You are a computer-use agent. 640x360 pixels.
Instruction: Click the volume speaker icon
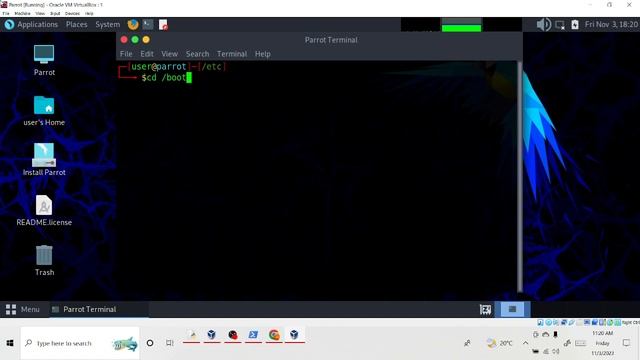pyautogui.click(x=543, y=24)
